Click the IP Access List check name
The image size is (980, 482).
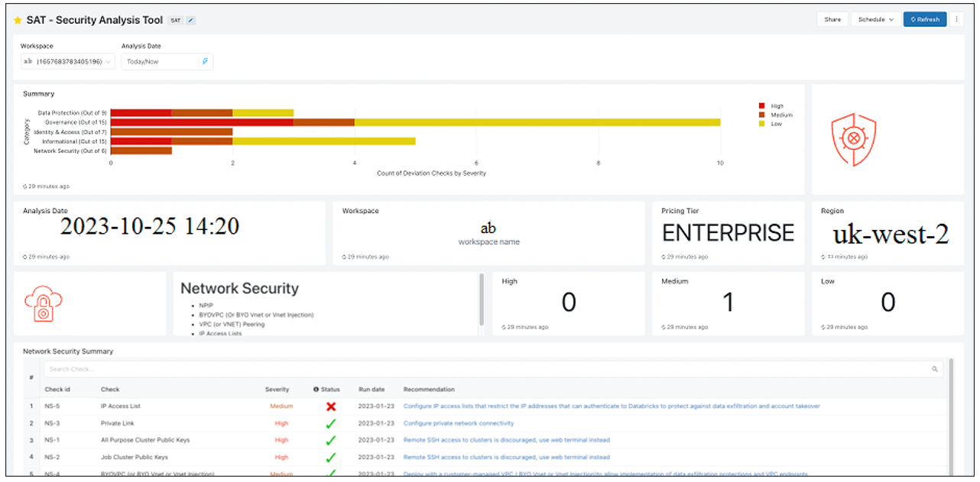coord(121,406)
